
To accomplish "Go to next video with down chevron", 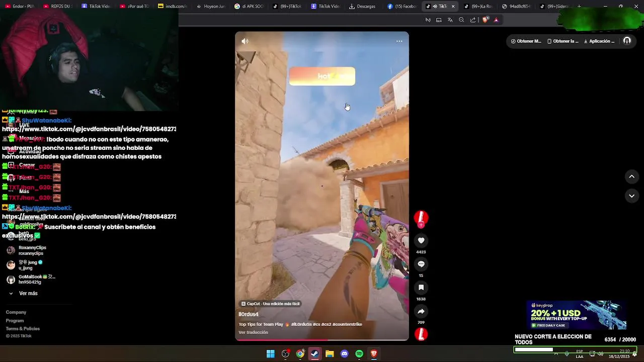I will (x=632, y=196).
